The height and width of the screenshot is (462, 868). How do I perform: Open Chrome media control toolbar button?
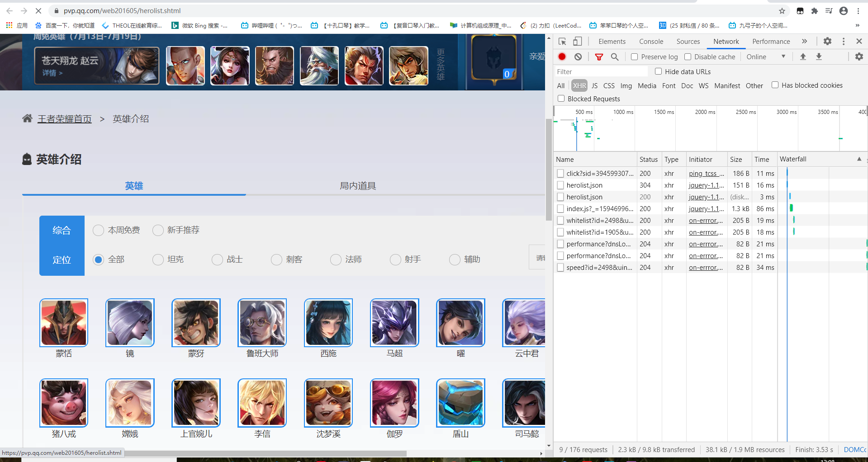tap(829, 11)
